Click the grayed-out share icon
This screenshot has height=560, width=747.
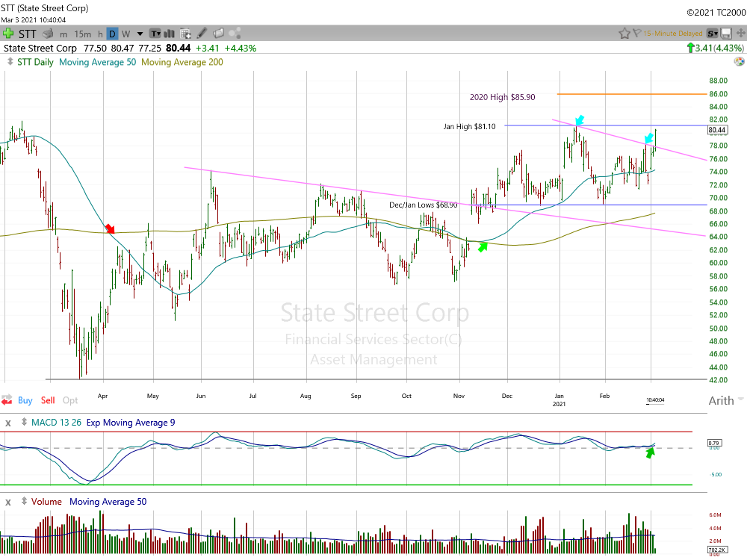235,34
